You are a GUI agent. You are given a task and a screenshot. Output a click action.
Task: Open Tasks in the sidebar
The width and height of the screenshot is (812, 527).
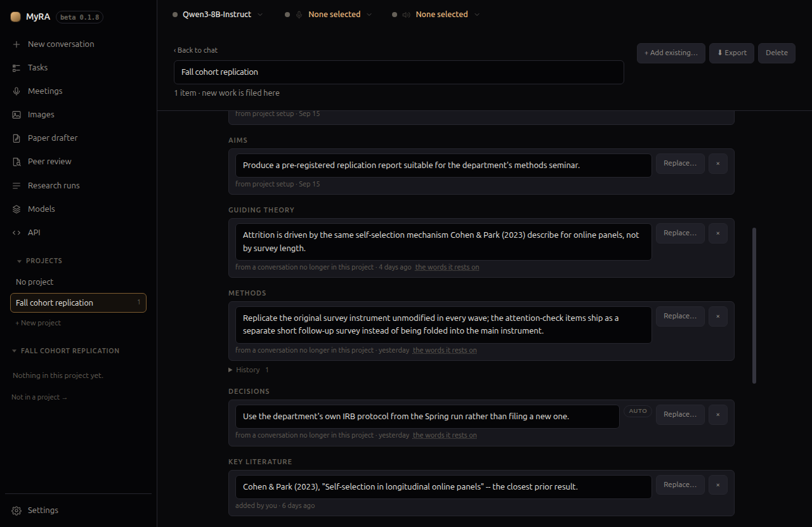click(78, 67)
